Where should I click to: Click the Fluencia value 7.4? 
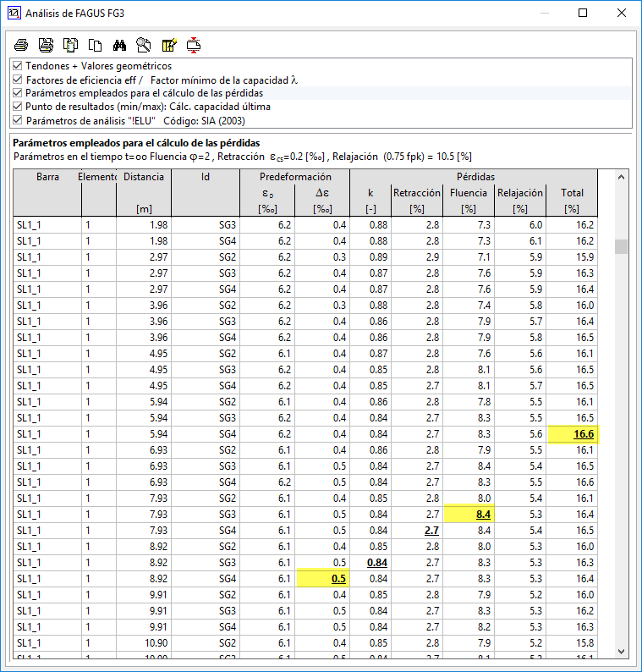click(x=484, y=306)
